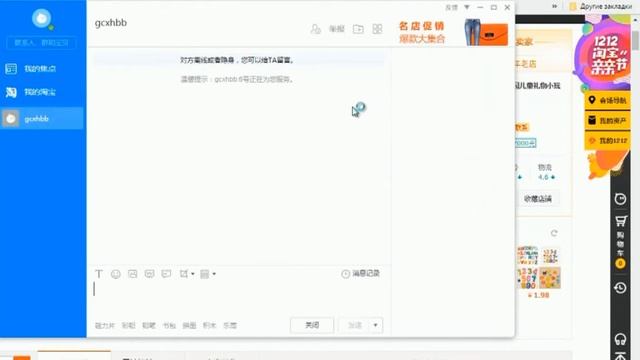Viewport: 640px width, 360px height.
Task: Select the gcxhbb conversation in sidebar
Action: (42, 119)
